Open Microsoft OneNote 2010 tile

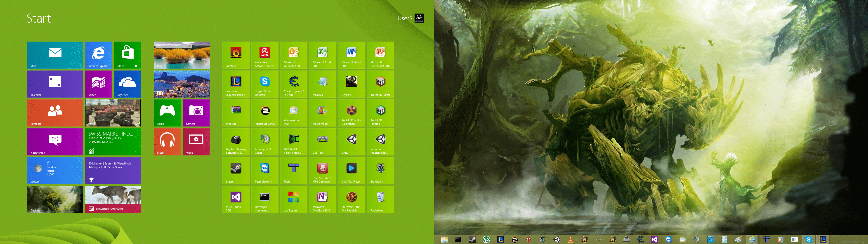[x=323, y=200]
